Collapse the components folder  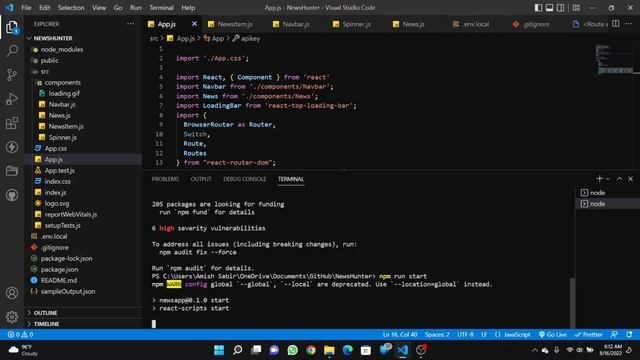(83, 82)
